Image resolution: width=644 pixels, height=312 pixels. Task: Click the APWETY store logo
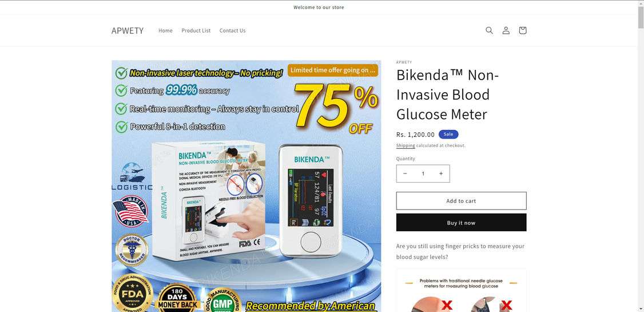128,30
